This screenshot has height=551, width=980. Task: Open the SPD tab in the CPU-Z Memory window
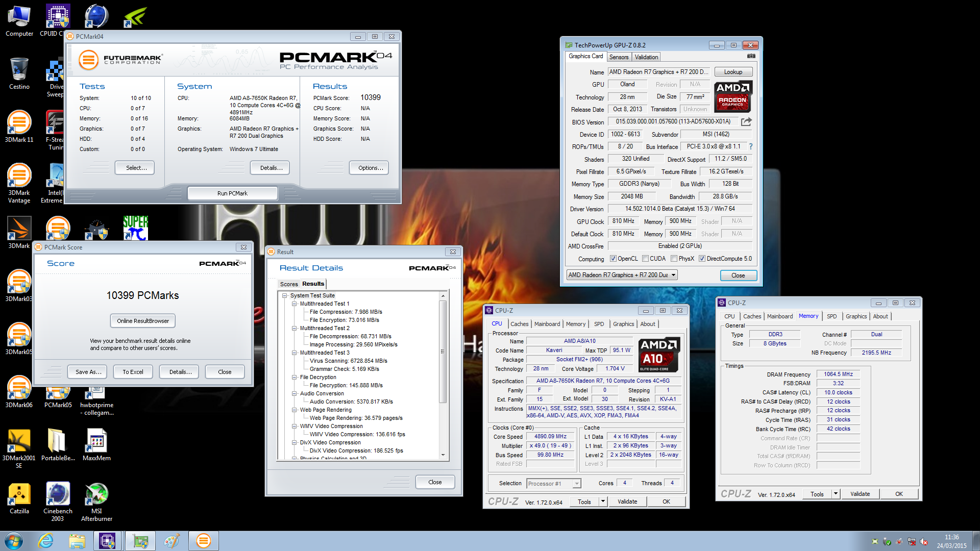pos(831,316)
